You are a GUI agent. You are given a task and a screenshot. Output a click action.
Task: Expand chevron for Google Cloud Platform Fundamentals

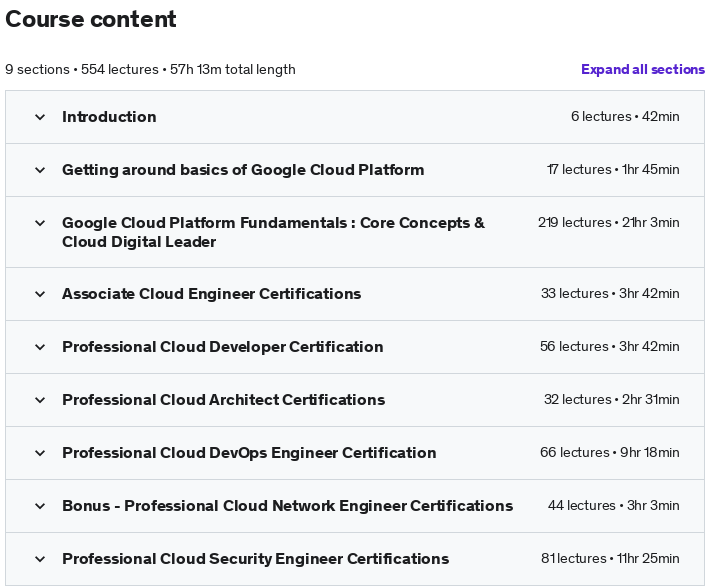pyautogui.click(x=40, y=223)
